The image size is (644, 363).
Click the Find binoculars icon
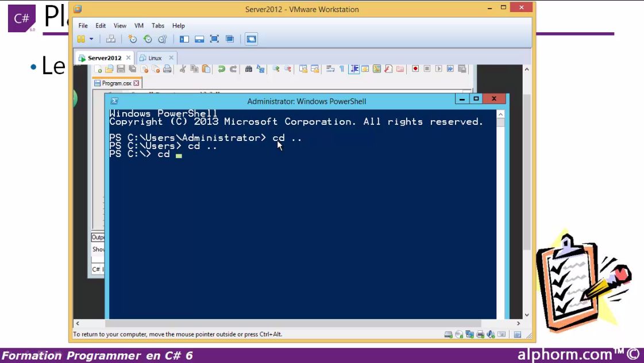(x=249, y=69)
